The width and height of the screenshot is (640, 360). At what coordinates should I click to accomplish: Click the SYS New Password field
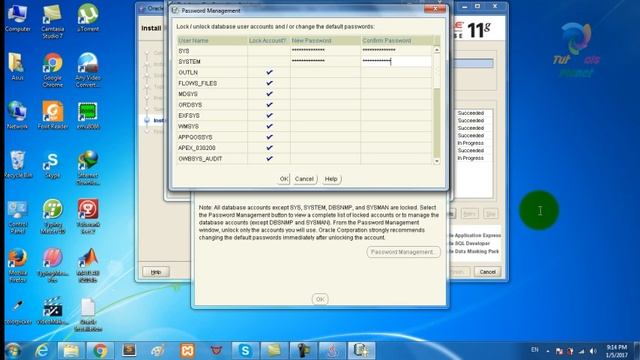pos(325,51)
